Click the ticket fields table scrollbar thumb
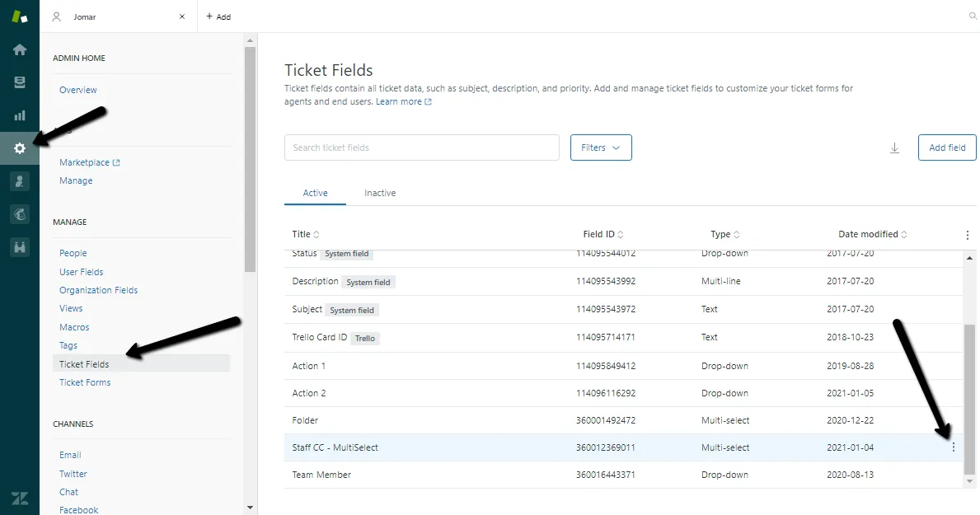Screen dimensions: 980x515 969,400
